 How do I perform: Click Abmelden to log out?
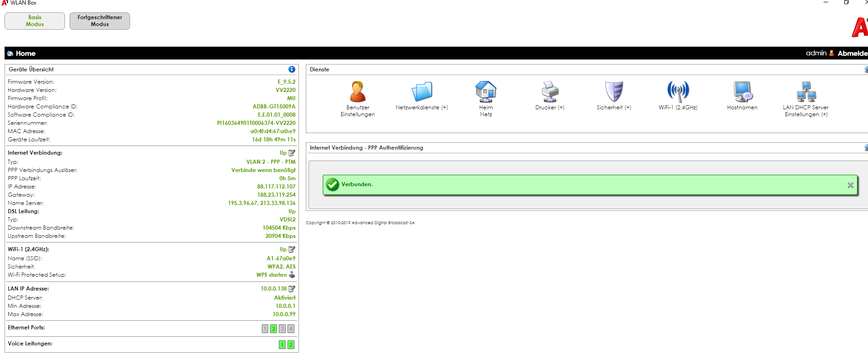[x=852, y=54]
